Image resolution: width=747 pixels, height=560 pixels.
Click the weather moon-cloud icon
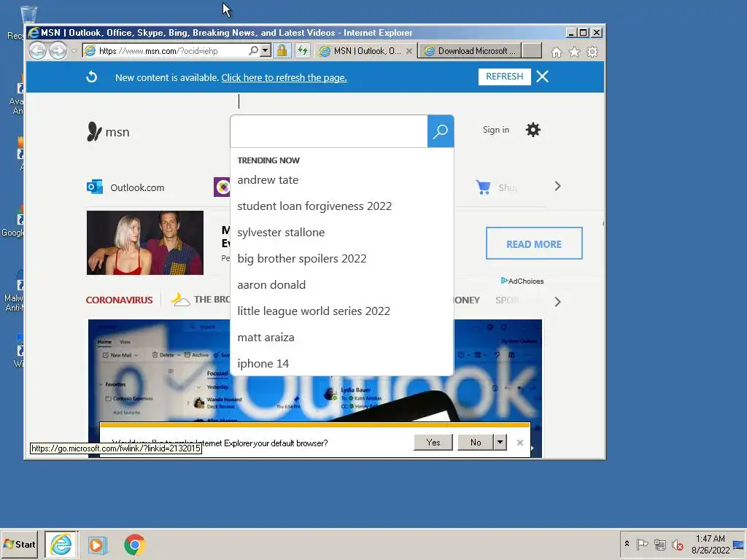point(180,300)
